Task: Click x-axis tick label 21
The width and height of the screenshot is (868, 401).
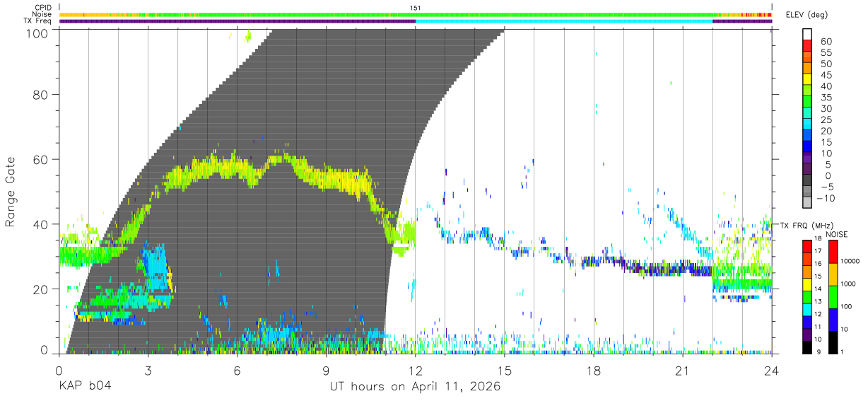Action: 683,371
